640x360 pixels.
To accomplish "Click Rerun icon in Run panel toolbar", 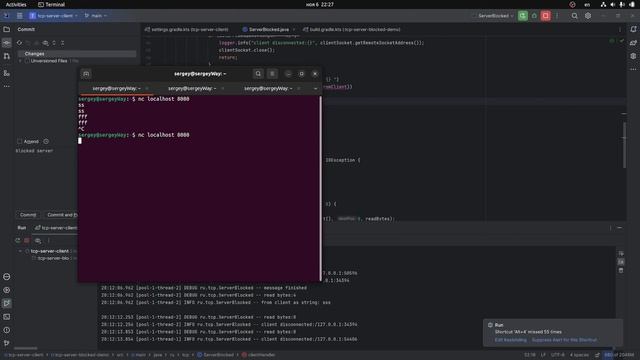I will tap(18, 240).
